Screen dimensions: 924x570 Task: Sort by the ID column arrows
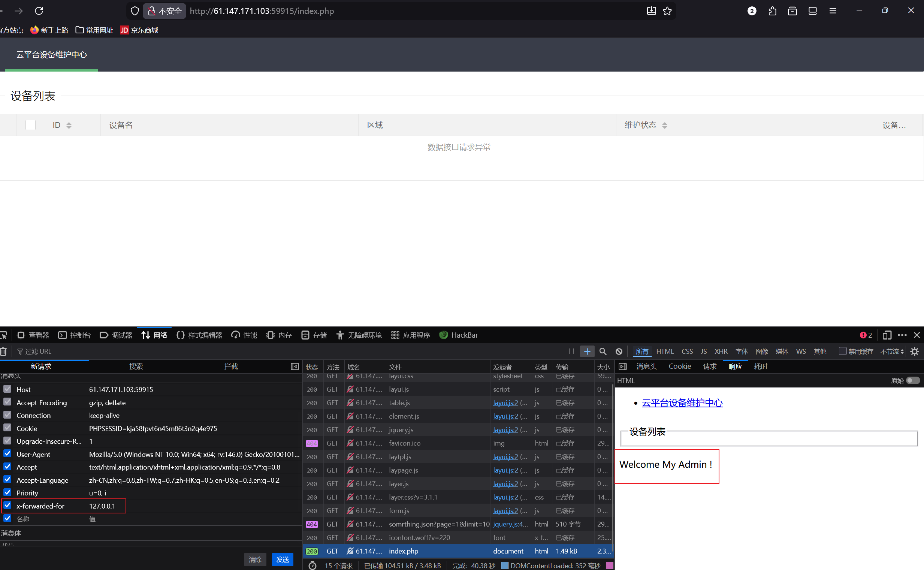[69, 125]
